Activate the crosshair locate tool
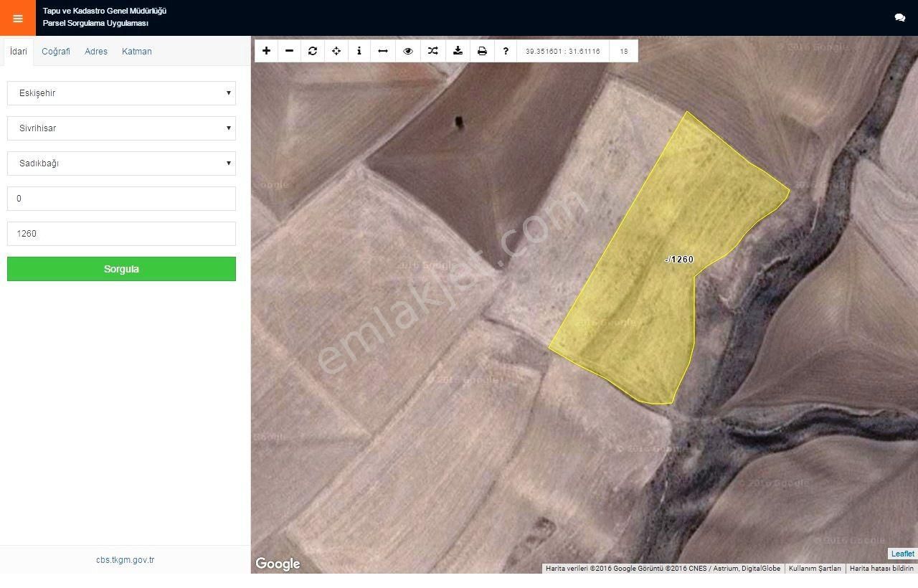The image size is (918, 588). 336,51
